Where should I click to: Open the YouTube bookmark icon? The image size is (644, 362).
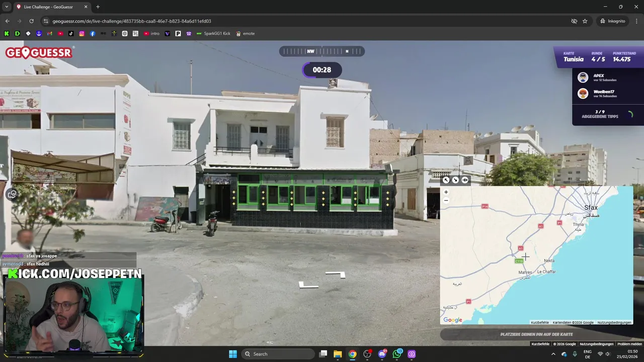click(60, 34)
